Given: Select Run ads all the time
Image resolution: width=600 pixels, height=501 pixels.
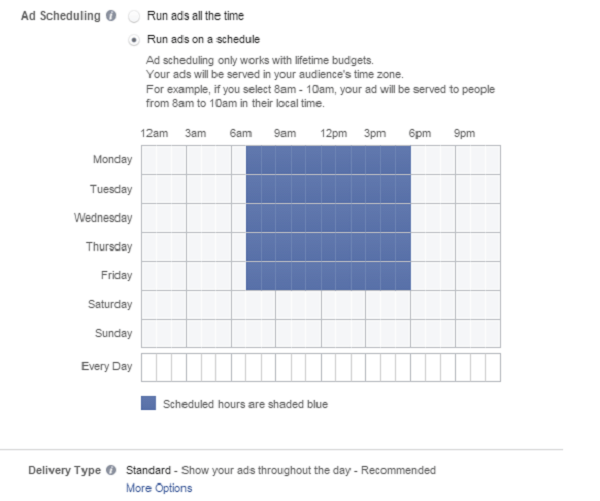Looking at the screenshot, I should tap(134, 16).
